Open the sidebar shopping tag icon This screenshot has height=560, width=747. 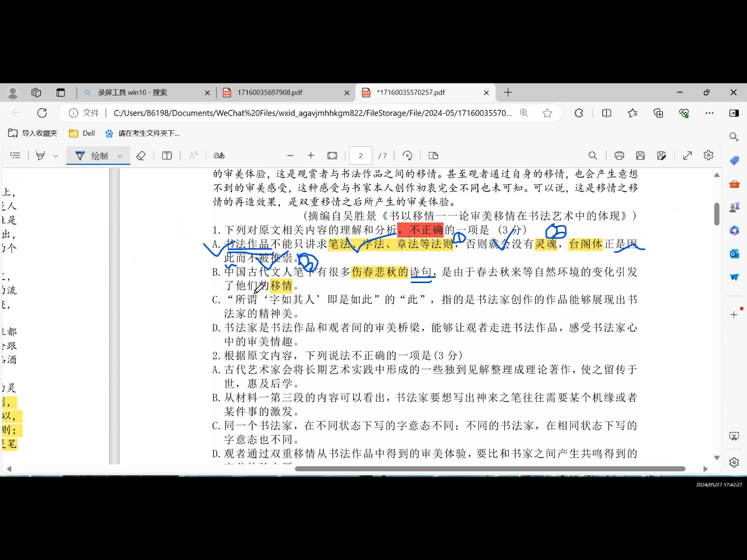(734, 161)
